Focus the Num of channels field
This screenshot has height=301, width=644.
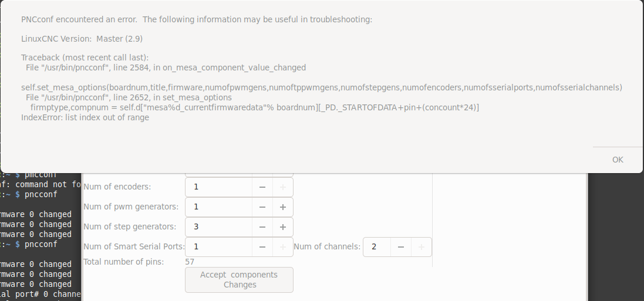(x=377, y=247)
